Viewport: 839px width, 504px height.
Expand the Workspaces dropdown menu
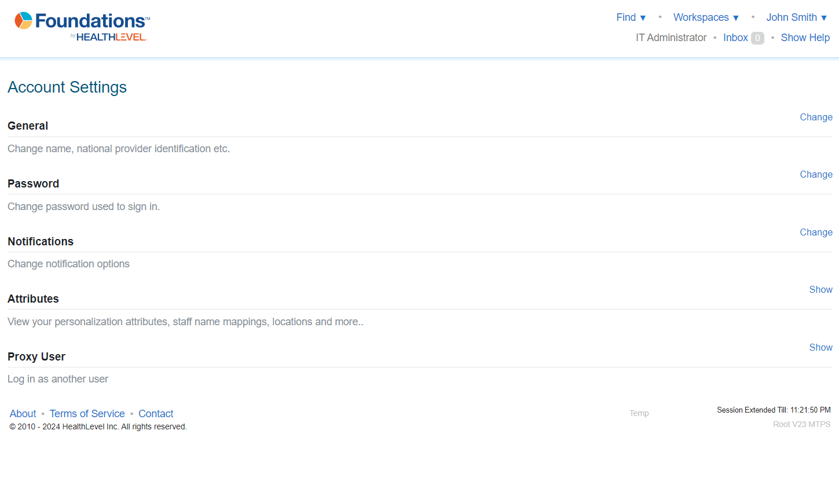pos(705,17)
